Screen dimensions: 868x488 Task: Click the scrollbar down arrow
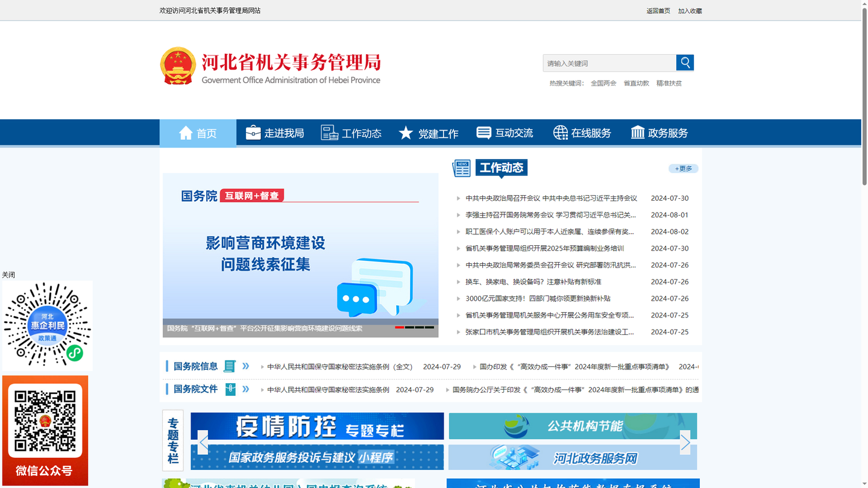864,484
